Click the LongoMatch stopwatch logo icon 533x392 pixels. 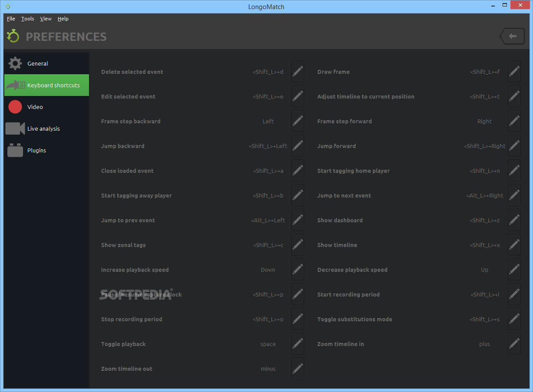tap(13, 36)
